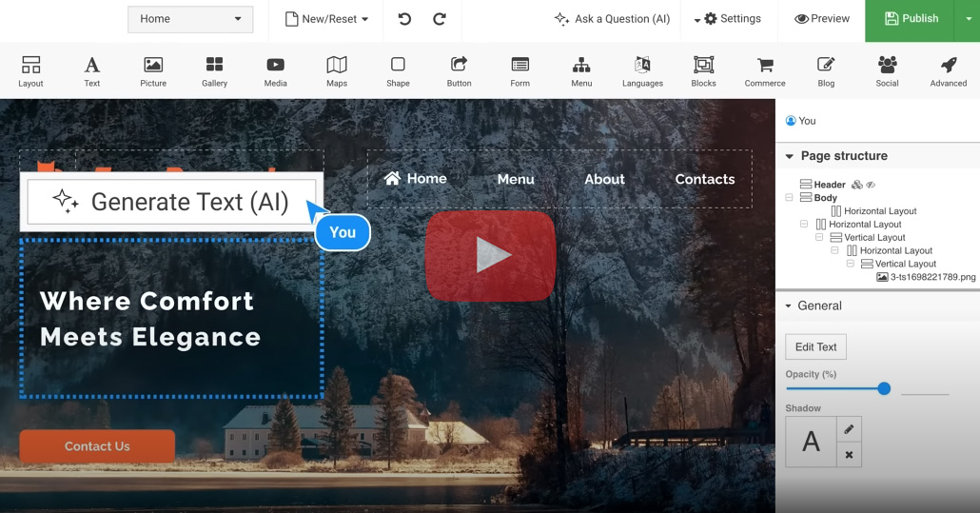Collapse Vertical Layout holding 3-ts1698221789.png
This screenshot has width=980, height=513.
pyautogui.click(x=850, y=264)
